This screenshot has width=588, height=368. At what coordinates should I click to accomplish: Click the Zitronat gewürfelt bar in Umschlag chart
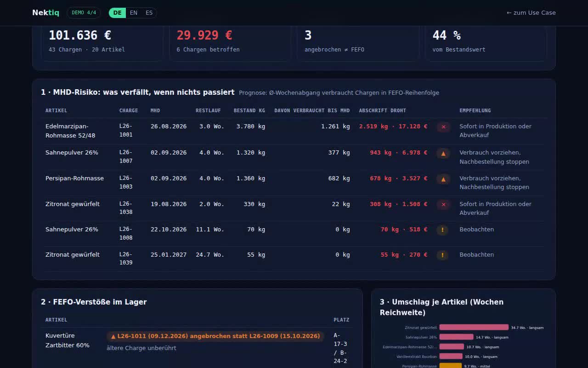tap(474, 328)
